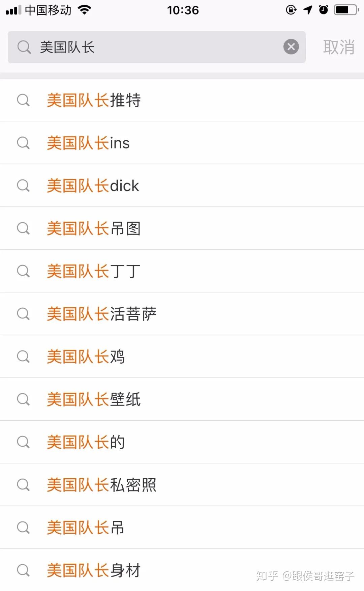The height and width of the screenshot is (591, 364).
Task: Pick the 美国队长身材 suggestion
Action: point(94,570)
